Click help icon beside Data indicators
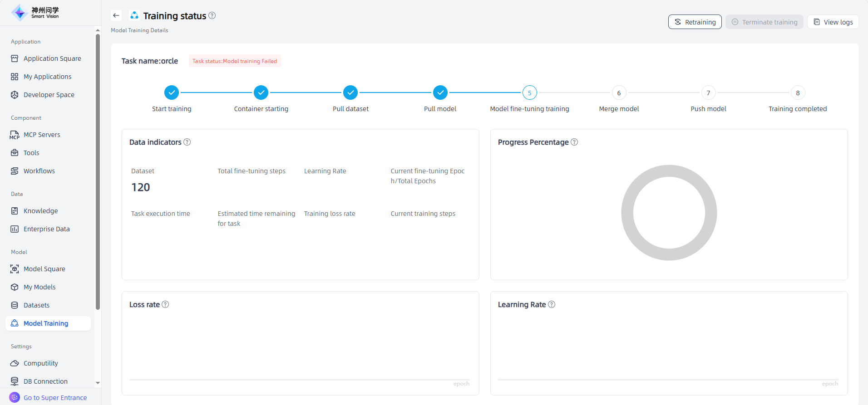This screenshot has height=405, width=868. click(187, 142)
